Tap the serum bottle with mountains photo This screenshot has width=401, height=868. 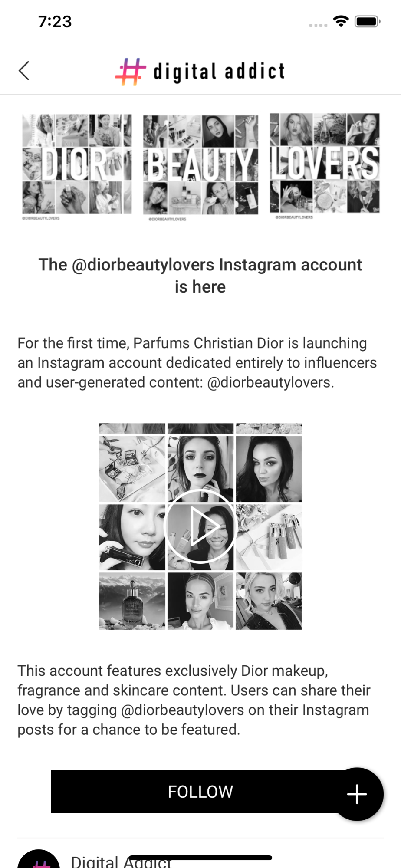point(132,601)
